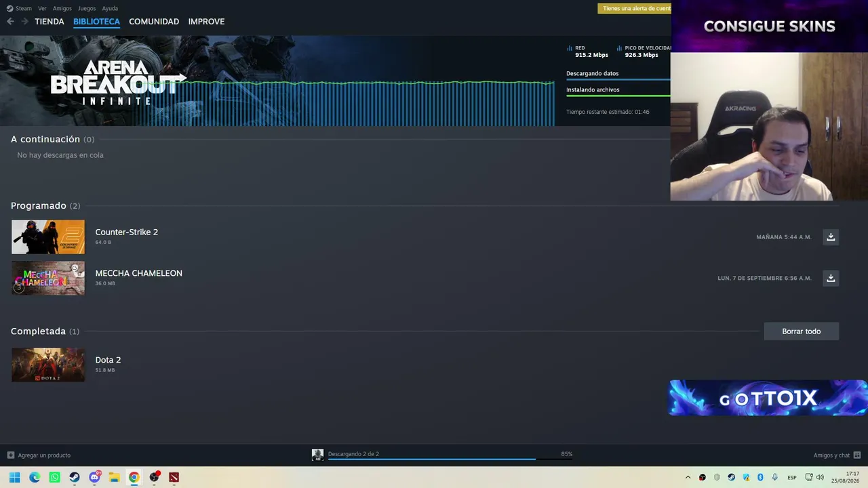
Task: Click the downloading game avatar icon
Action: click(317, 455)
